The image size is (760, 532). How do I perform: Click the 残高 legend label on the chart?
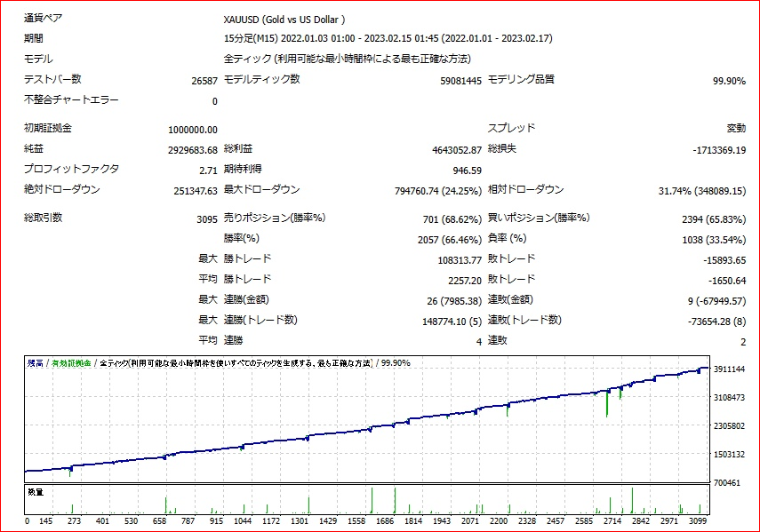(x=36, y=363)
